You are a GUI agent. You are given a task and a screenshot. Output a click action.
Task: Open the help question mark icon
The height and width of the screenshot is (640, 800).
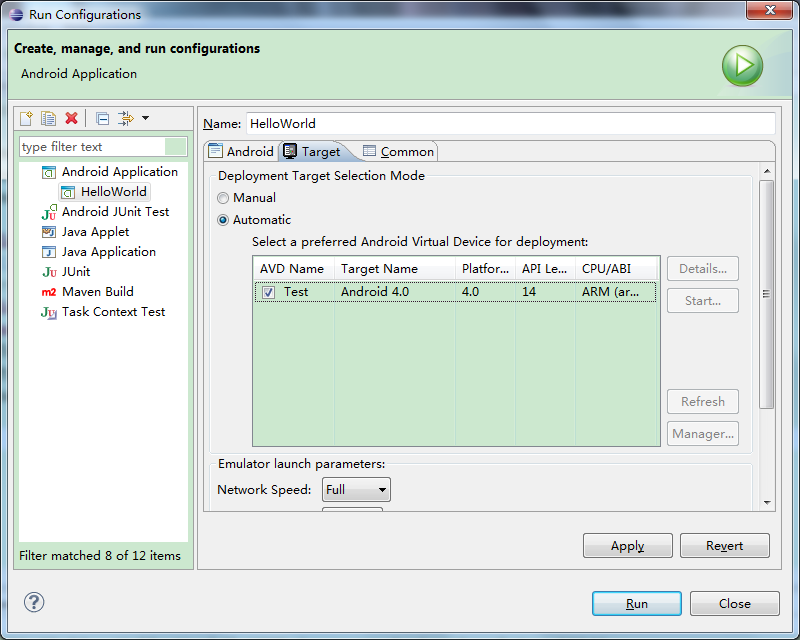[34, 602]
